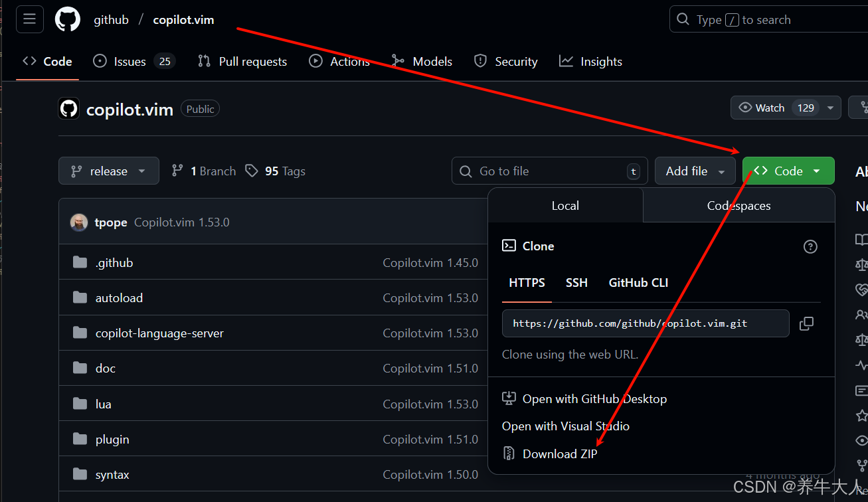Click the autoload folder icon
Image resolution: width=868 pixels, height=502 pixels.
tap(80, 297)
